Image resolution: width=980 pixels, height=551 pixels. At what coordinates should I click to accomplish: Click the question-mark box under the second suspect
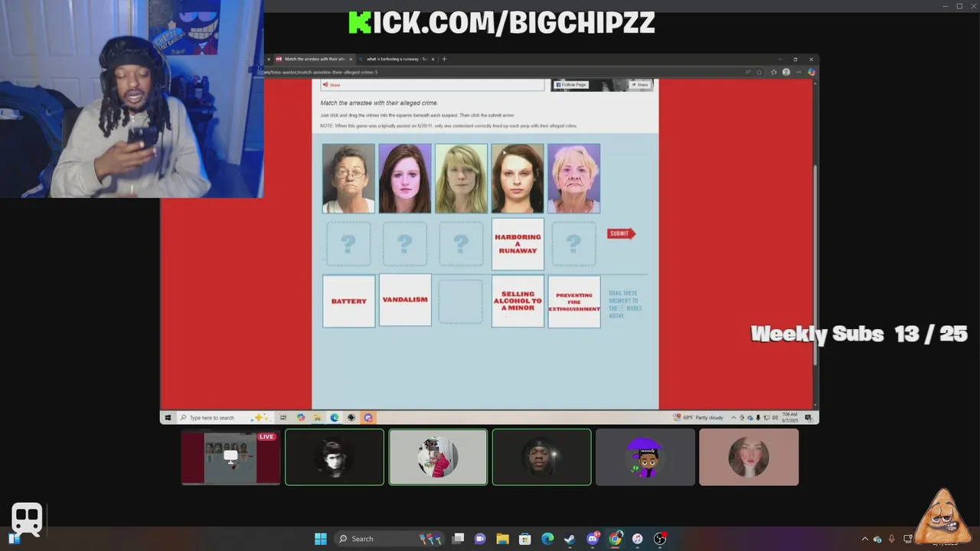[405, 244]
